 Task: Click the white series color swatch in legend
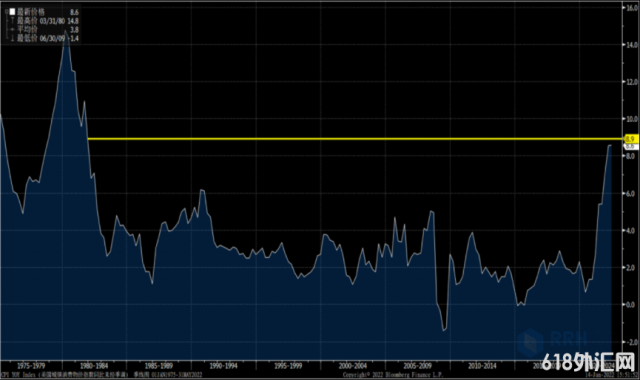click(x=12, y=12)
